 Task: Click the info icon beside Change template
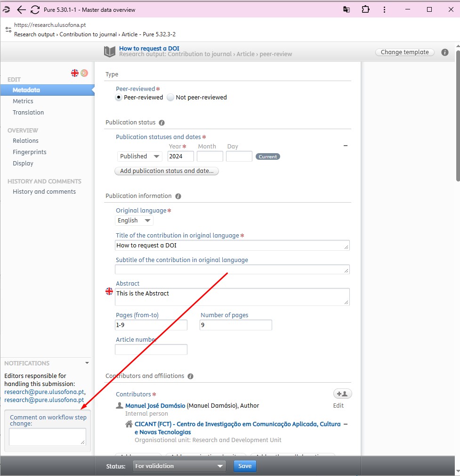click(x=444, y=52)
